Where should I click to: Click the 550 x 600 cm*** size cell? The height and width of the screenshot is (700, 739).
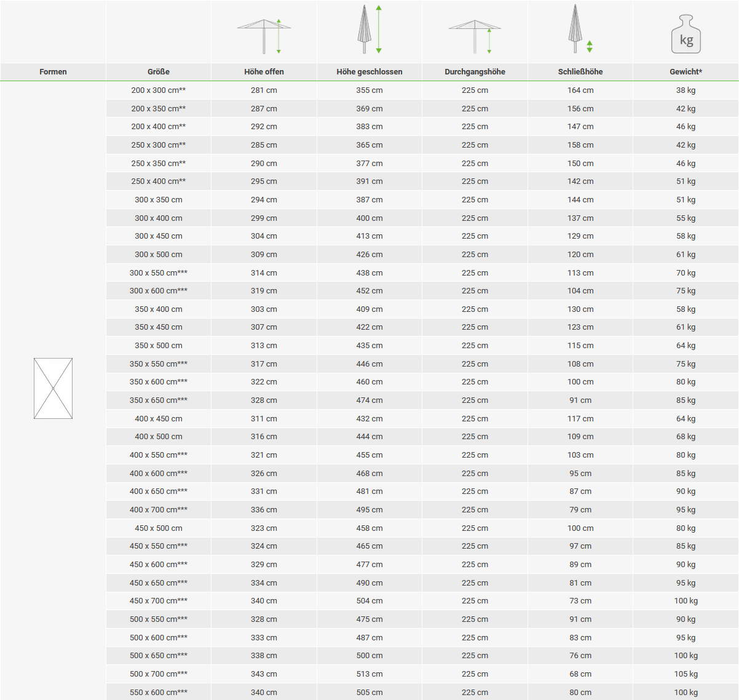tap(159, 693)
